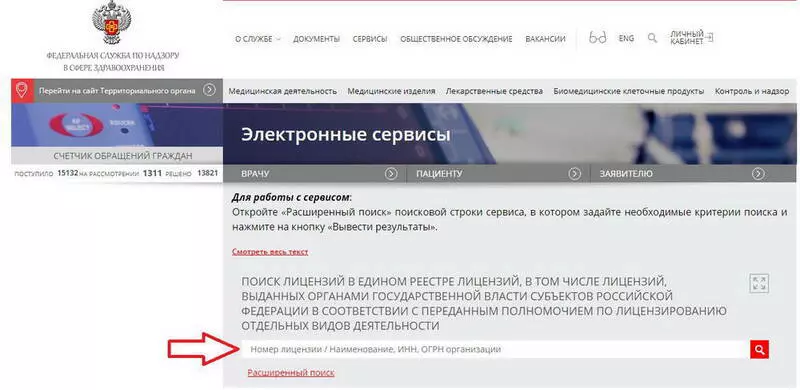Screen dimensions: 800x390
Task: Open ОБЩЕСТВЕННОЕ ОБСУЖДЕНИЕ menu item
Action: (x=456, y=39)
